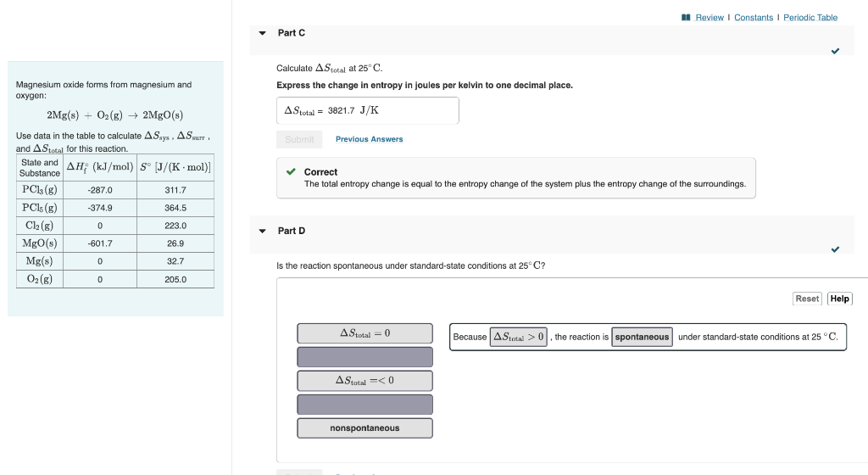Image resolution: width=868 pixels, height=475 pixels.
Task: Click the 2Mg(s) + O2(g) → 2MgO(s) equation
Action: coord(114,115)
